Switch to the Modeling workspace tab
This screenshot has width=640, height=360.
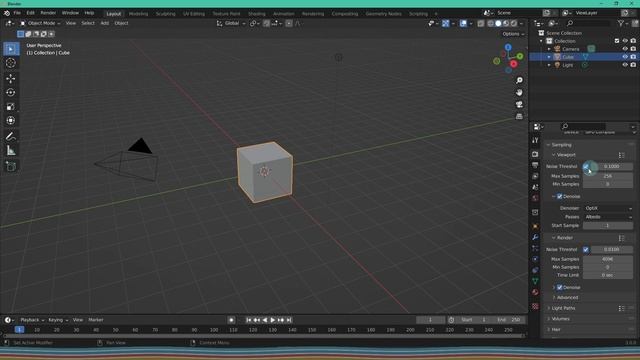tap(138, 14)
